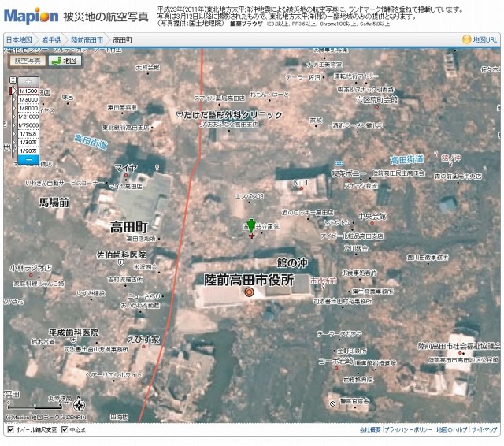Open the 地図URL link icon
Screen dimensions: 504x446
click(x=466, y=39)
